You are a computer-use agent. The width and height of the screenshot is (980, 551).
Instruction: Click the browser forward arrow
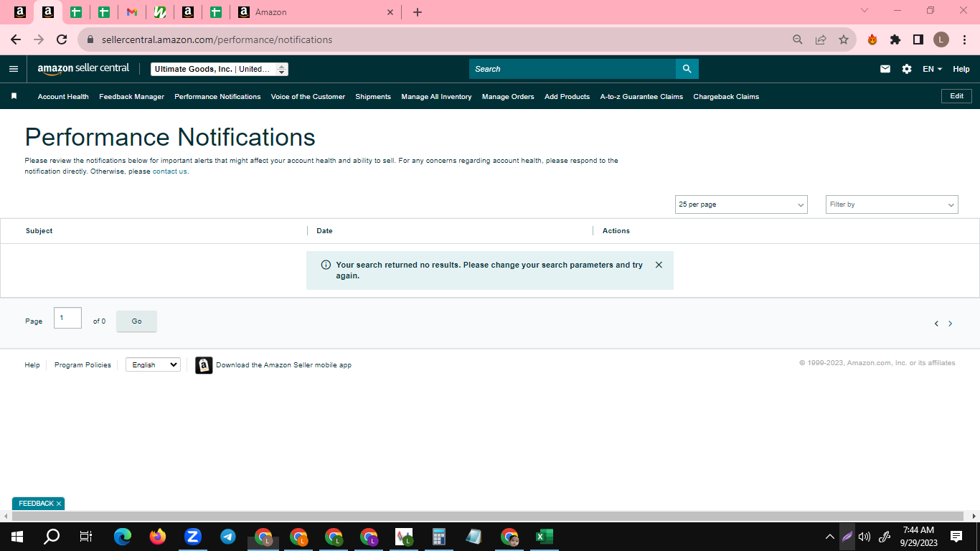point(39,39)
